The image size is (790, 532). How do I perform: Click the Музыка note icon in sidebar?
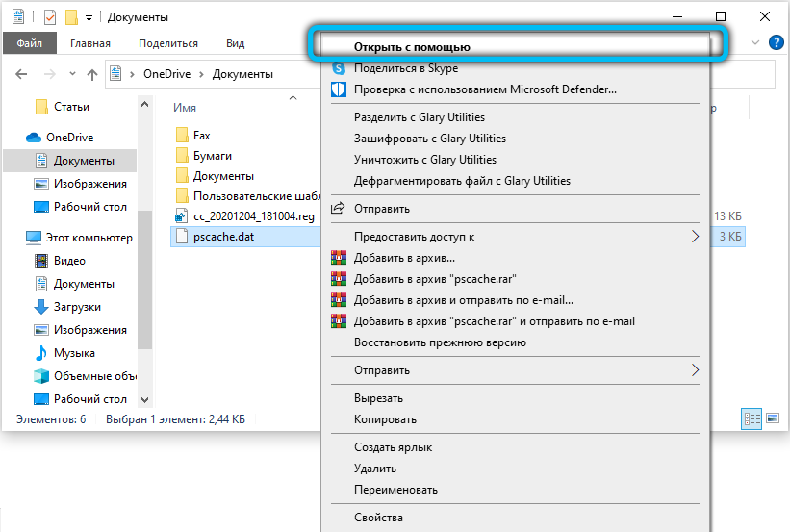(x=41, y=353)
